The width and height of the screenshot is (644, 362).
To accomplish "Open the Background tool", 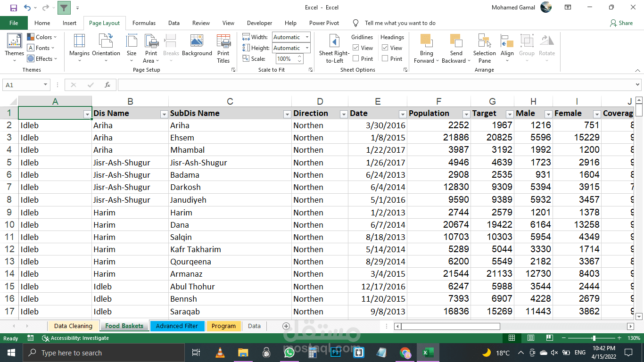I will point(197,47).
